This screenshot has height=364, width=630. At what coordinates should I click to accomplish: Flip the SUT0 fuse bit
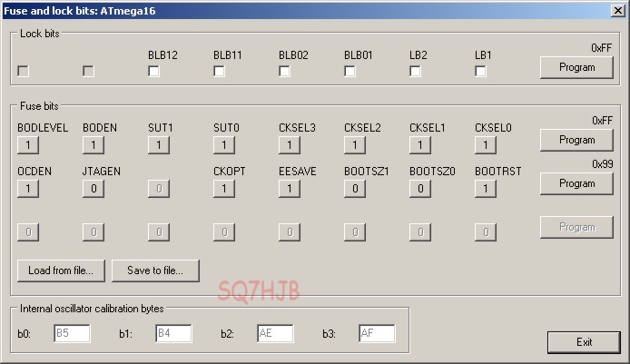click(224, 145)
